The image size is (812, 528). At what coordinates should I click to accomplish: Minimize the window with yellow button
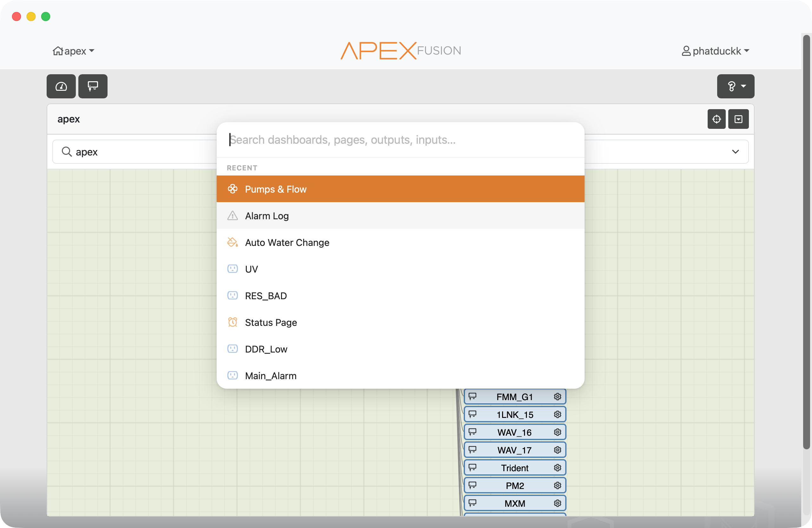tap(31, 16)
